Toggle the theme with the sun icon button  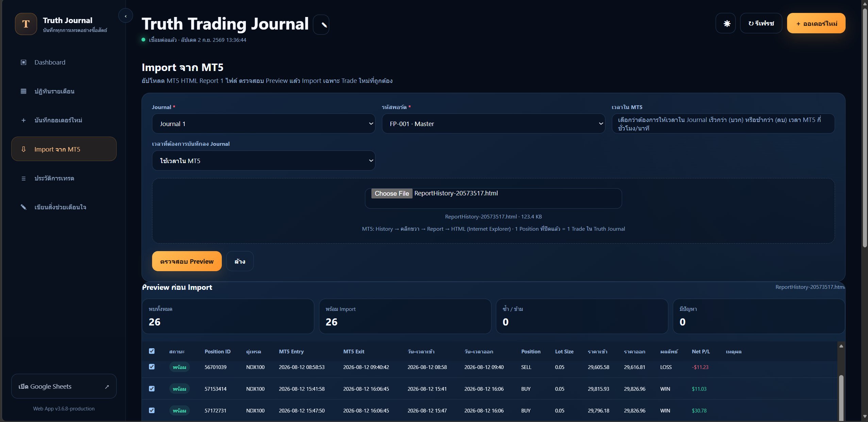click(725, 23)
